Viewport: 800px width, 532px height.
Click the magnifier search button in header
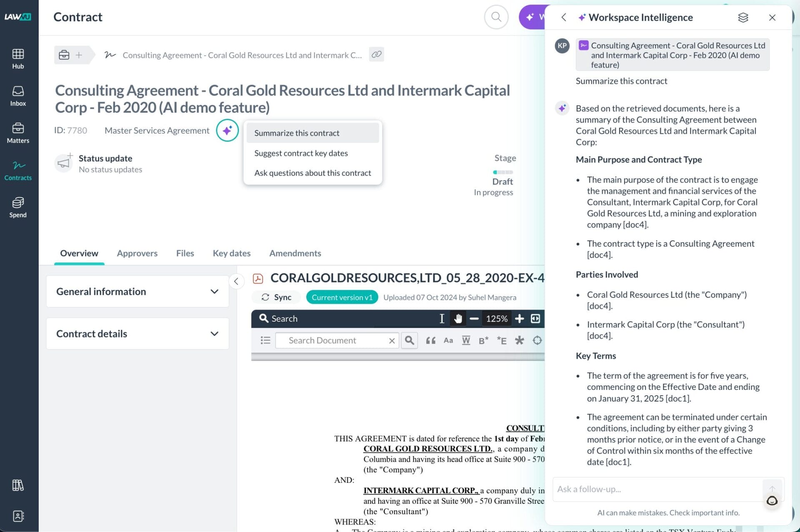pos(496,17)
